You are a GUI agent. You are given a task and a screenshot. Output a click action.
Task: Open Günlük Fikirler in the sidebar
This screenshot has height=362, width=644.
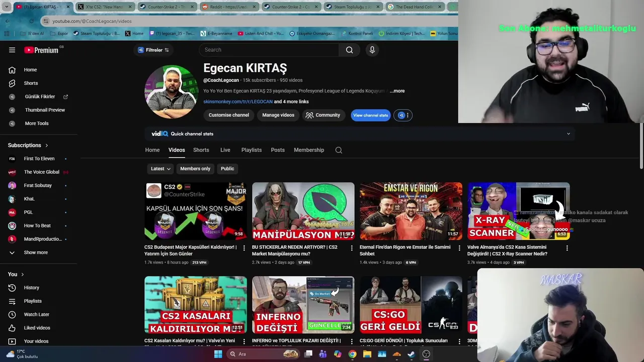(40, 97)
